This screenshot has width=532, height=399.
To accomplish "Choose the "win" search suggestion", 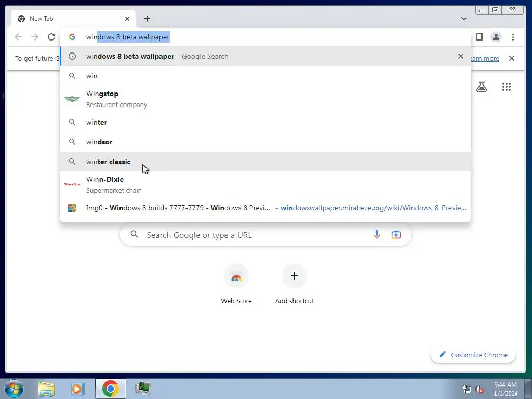I will click(x=265, y=76).
